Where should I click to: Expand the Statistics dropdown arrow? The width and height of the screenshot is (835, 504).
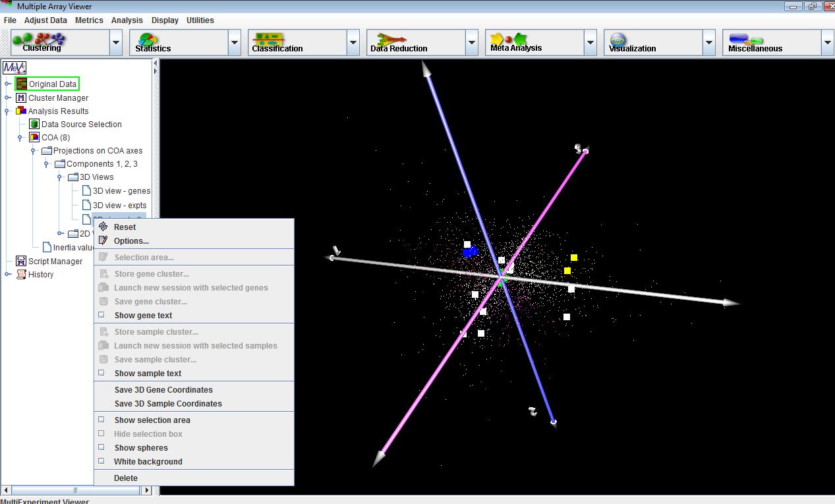(235, 43)
